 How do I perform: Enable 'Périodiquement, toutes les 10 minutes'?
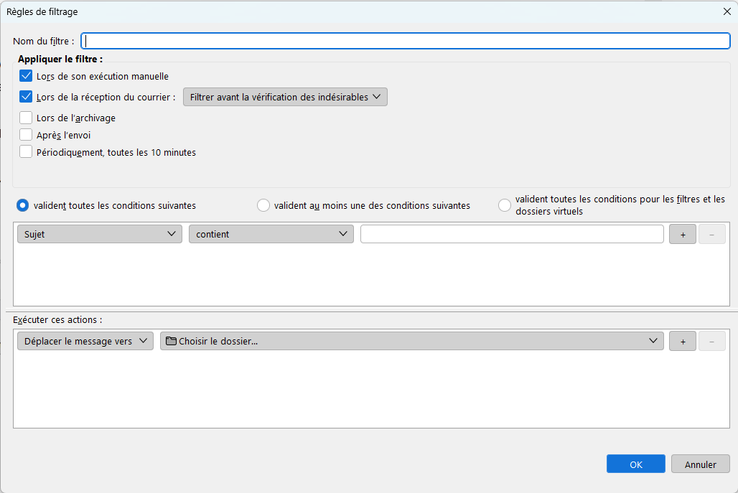pos(26,152)
